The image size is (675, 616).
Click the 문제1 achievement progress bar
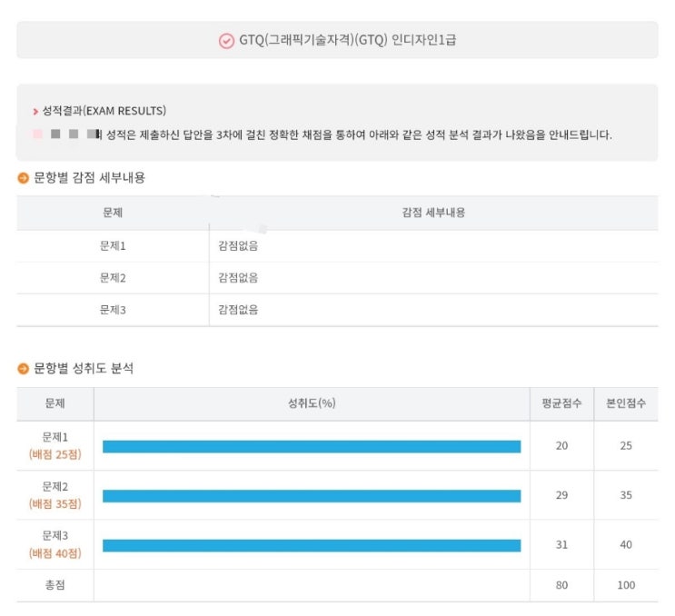(312, 446)
